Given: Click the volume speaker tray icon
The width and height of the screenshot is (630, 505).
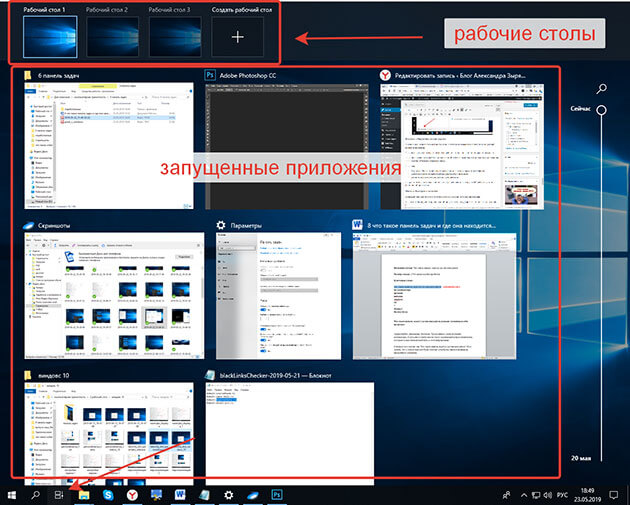Looking at the screenshot, I should tap(547, 495).
